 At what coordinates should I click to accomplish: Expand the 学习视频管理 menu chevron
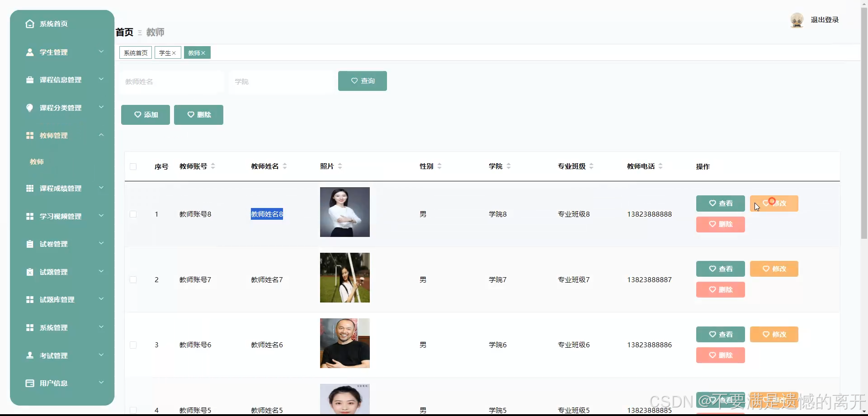(101, 216)
